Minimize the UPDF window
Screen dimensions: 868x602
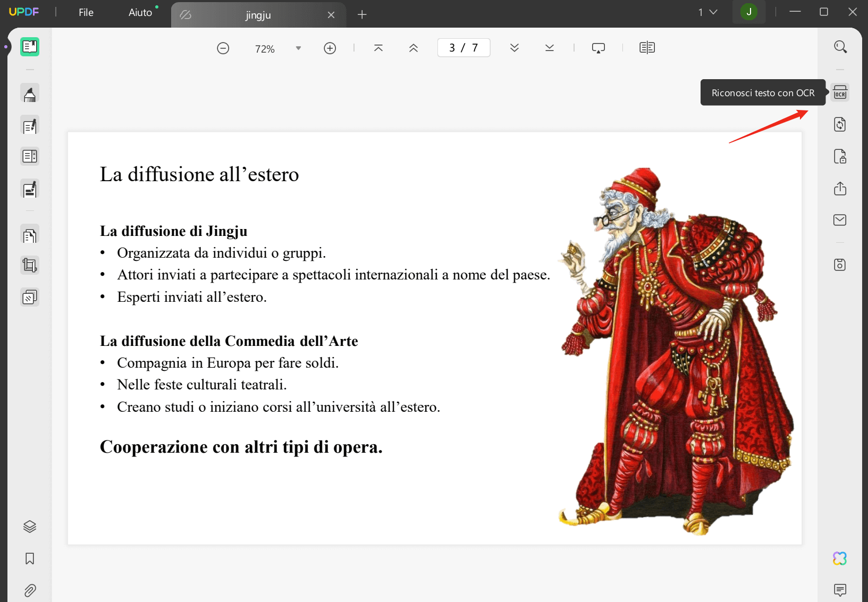click(795, 12)
